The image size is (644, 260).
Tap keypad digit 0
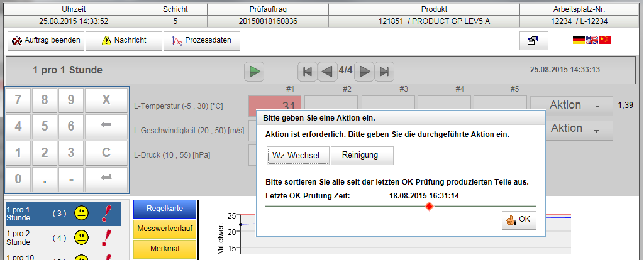tap(18, 179)
